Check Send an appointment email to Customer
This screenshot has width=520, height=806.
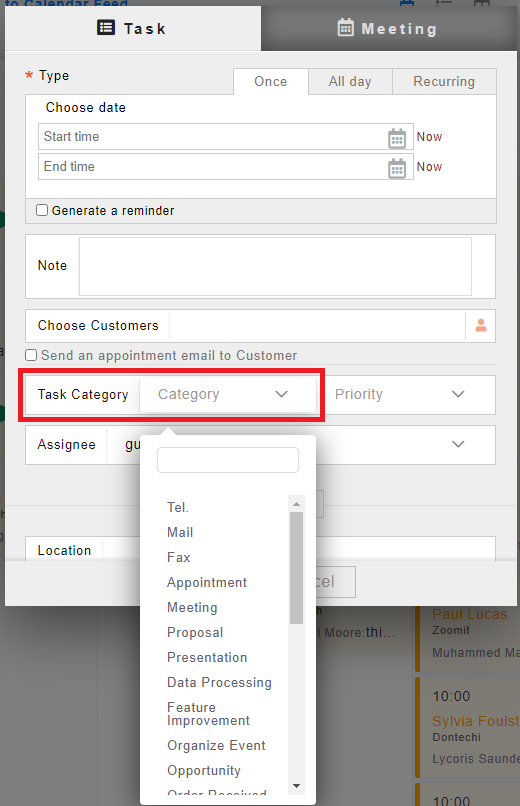click(x=31, y=355)
